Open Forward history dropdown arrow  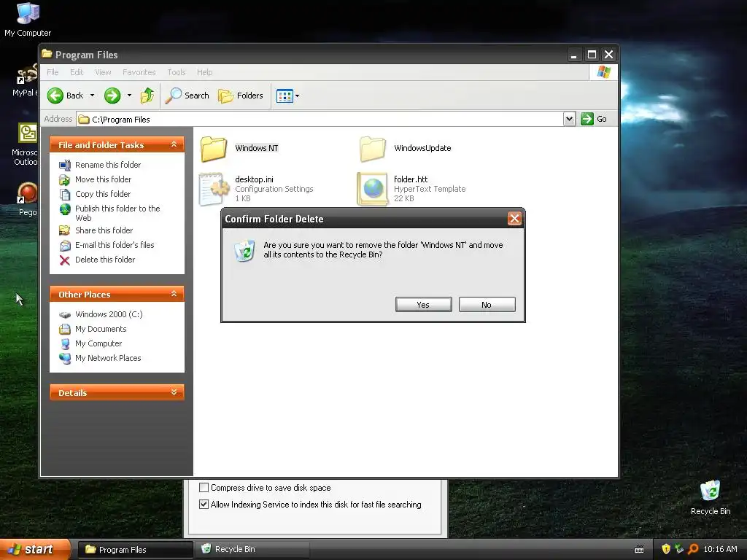click(x=129, y=96)
